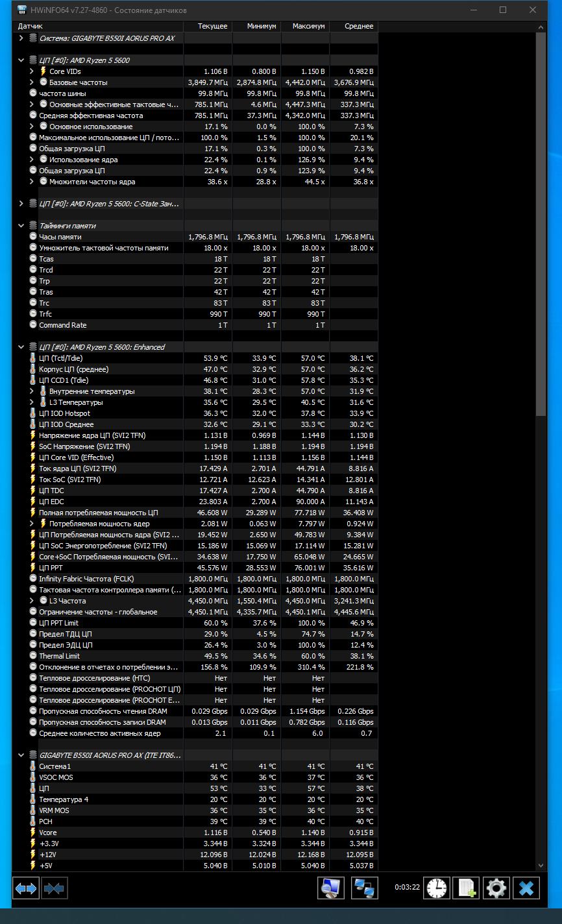Select the Тепловое дросселирование (HTC) row
The width and height of the screenshot is (562, 924).
click(x=195, y=678)
